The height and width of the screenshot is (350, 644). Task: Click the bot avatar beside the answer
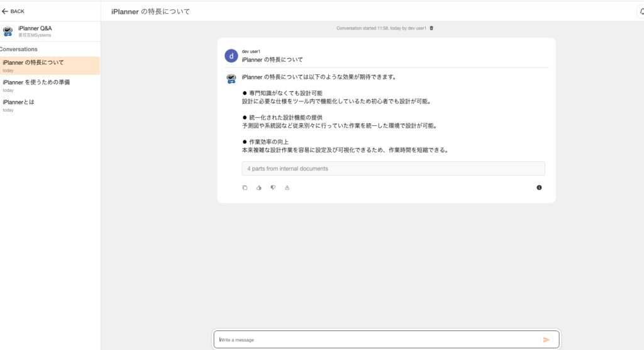(x=231, y=78)
